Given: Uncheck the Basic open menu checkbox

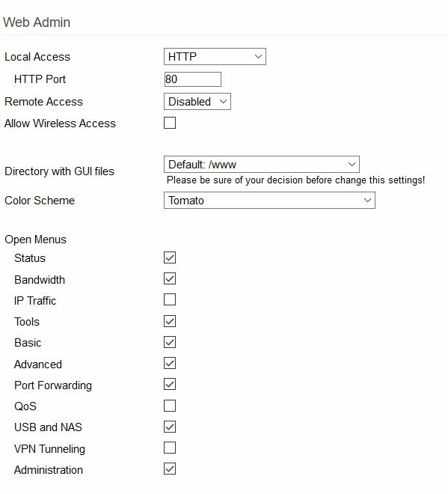Looking at the screenshot, I should point(170,342).
